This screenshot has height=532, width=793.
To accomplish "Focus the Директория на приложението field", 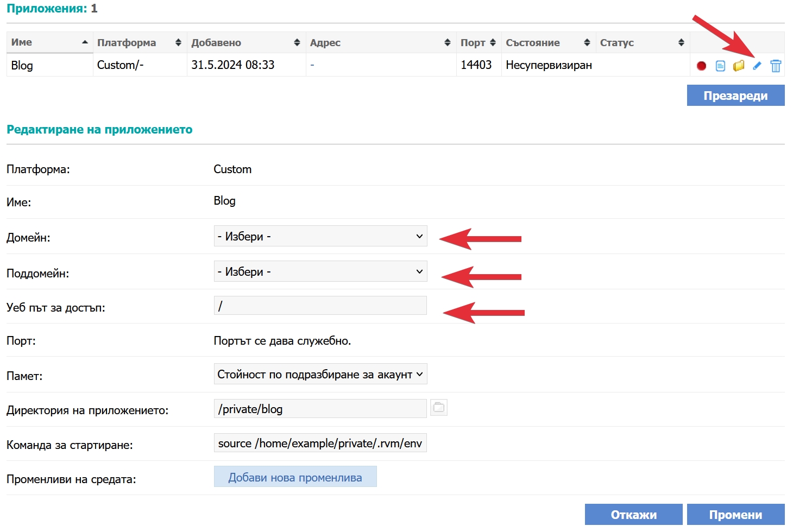I will pyautogui.click(x=320, y=409).
